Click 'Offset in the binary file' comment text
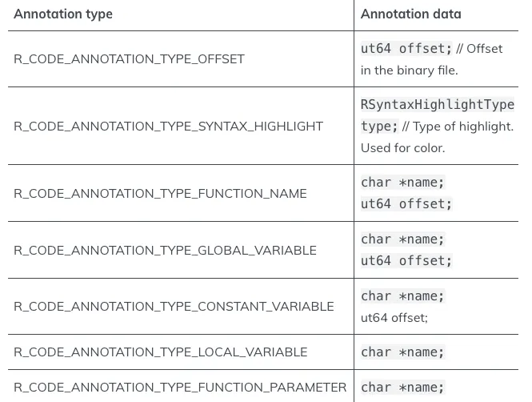Image resolution: width=532 pixels, height=402 pixels. 431,59
